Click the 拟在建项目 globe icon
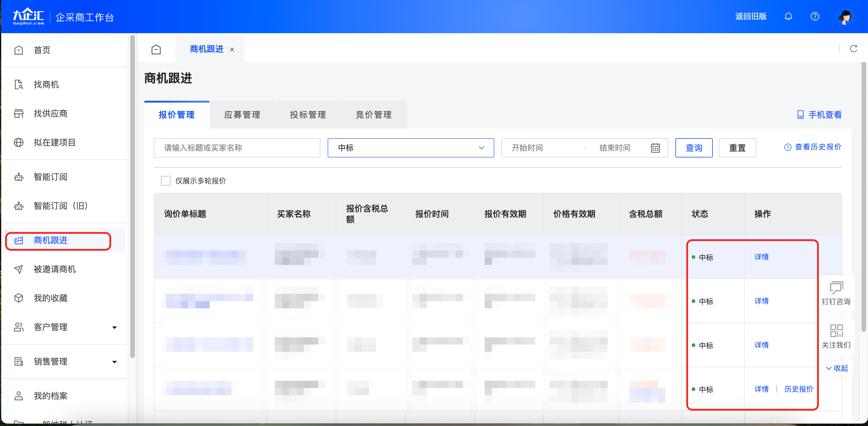Image resolution: width=868 pixels, height=426 pixels. [19, 142]
